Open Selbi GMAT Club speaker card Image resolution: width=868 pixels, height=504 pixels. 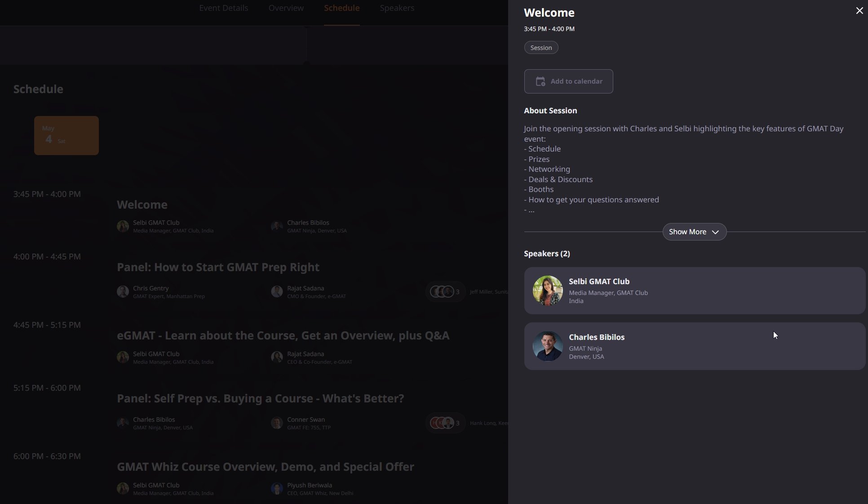[695, 291]
